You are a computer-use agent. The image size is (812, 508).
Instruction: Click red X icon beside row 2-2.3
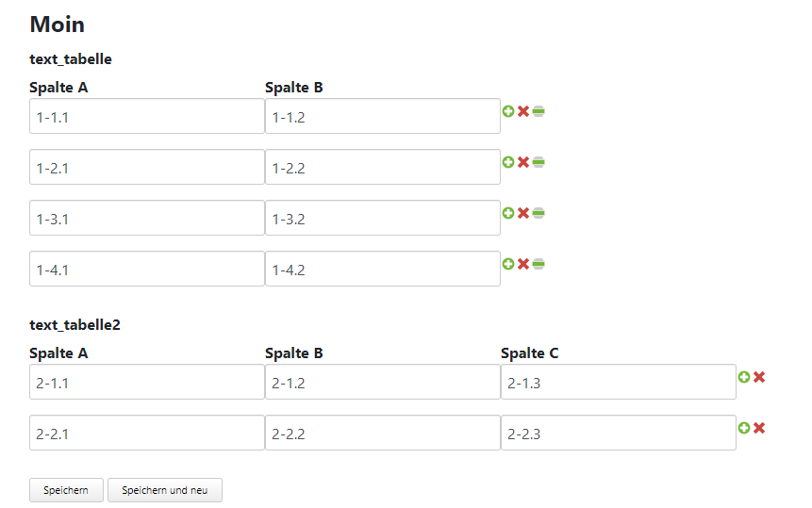(x=759, y=428)
